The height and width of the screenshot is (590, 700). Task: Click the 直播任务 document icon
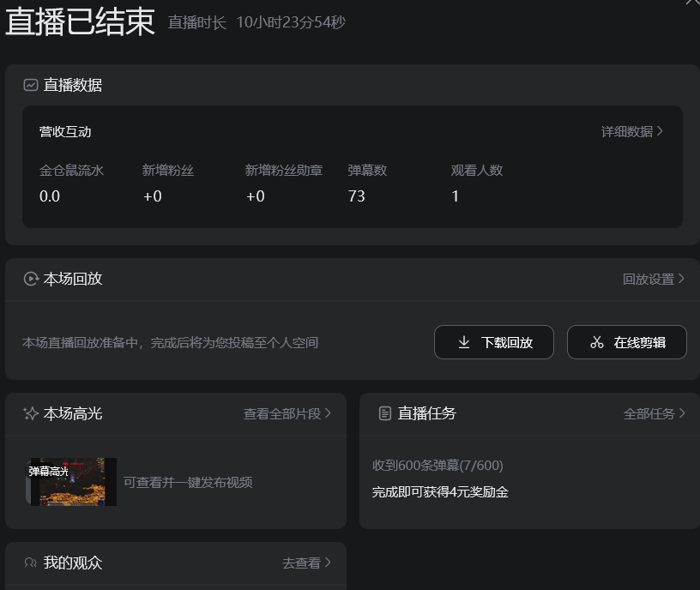pos(385,413)
